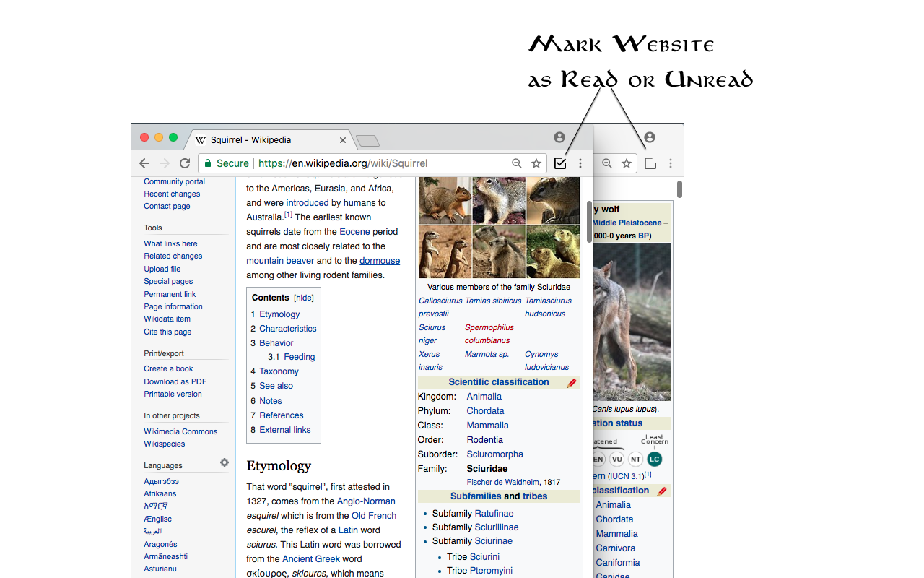Click the LC Least Concern status circle
The image size is (924, 578).
(x=654, y=459)
